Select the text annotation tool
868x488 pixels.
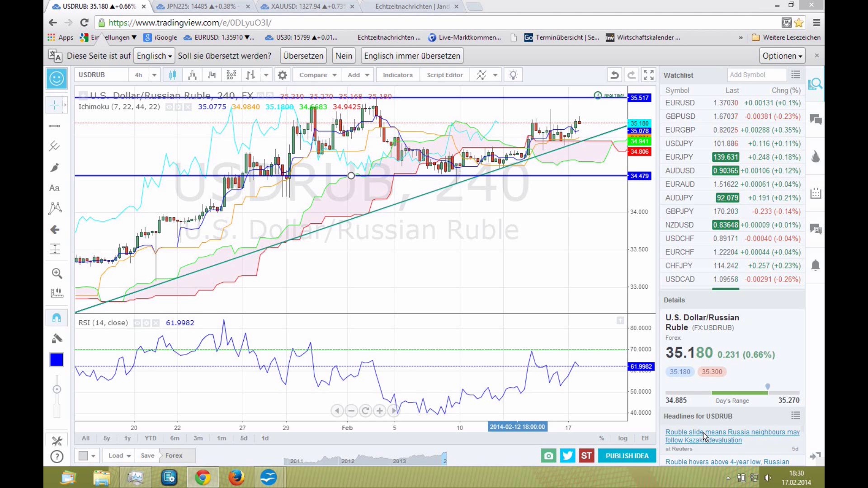(x=55, y=188)
